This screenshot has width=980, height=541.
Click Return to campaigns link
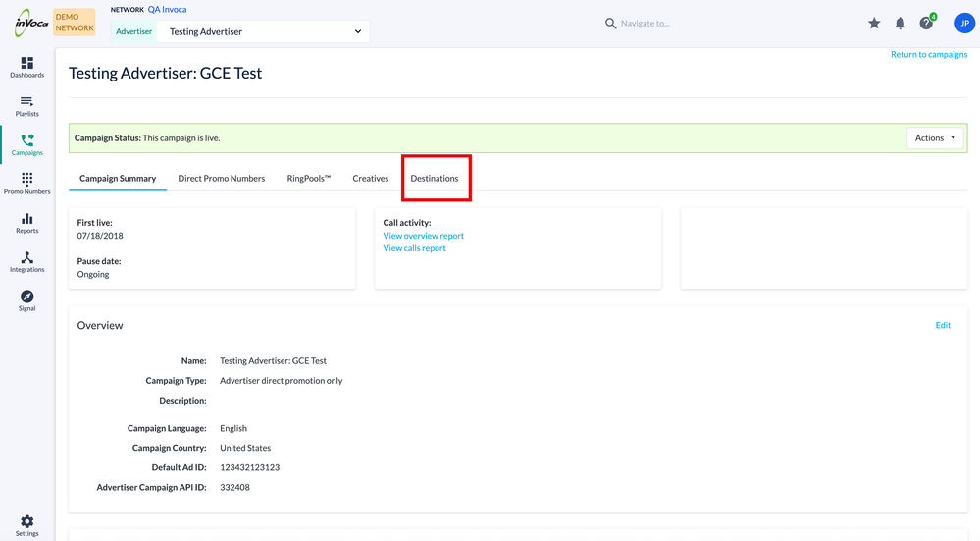pyautogui.click(x=928, y=55)
